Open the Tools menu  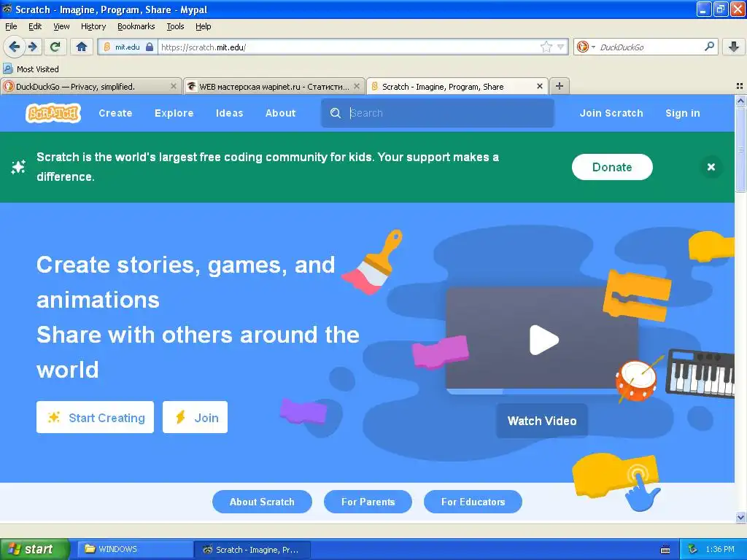pyautogui.click(x=175, y=26)
